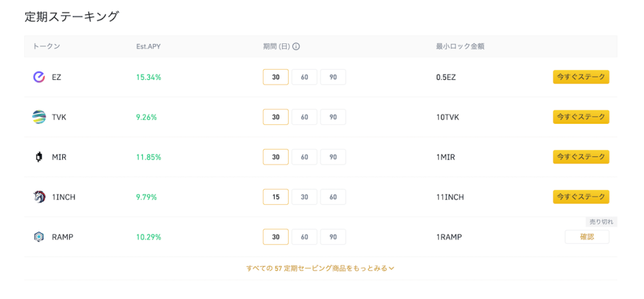Stake MIR using the yellow button
The image size is (644, 299).
(580, 156)
